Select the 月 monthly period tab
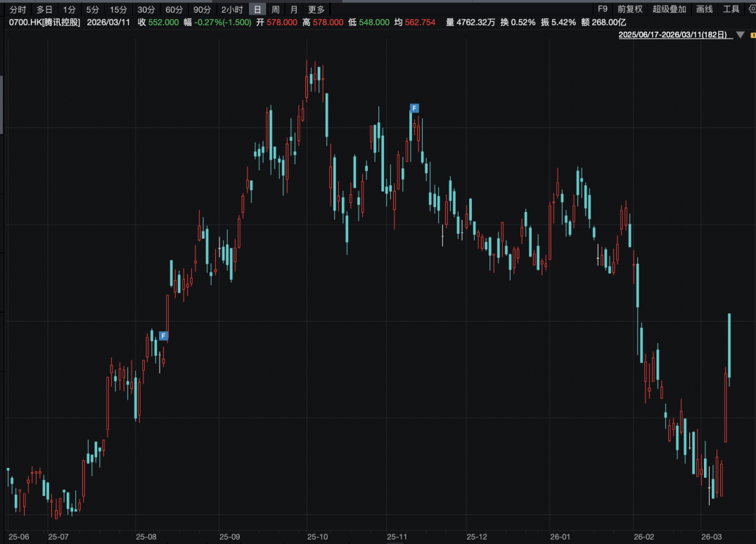The width and height of the screenshot is (756, 544). click(x=294, y=9)
